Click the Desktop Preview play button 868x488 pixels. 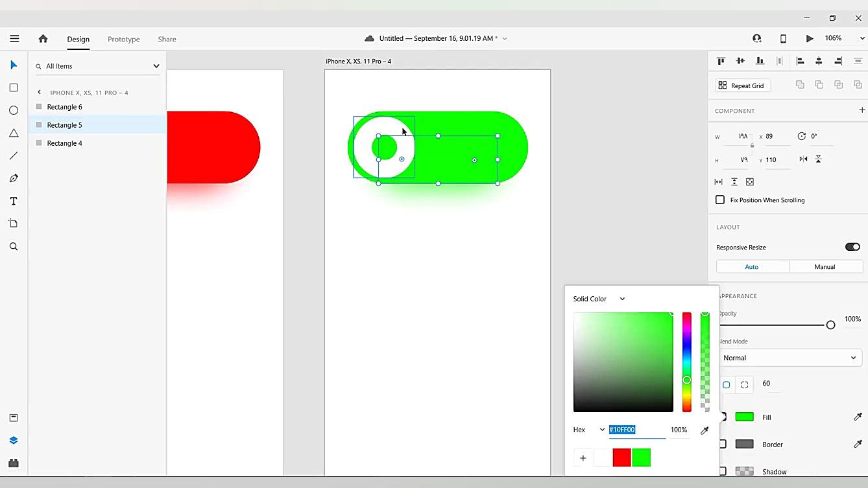(810, 39)
